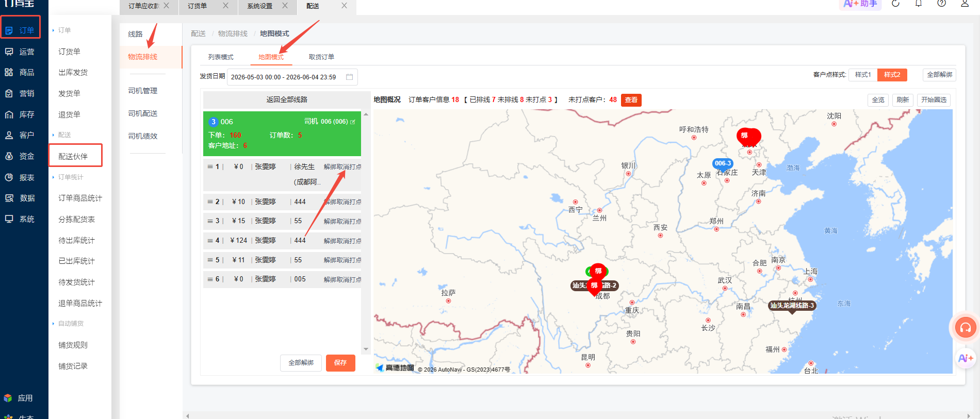This screenshot has width=980, height=419.
Task: Open the calendar icon of the 发货日期 field
Action: click(x=349, y=77)
